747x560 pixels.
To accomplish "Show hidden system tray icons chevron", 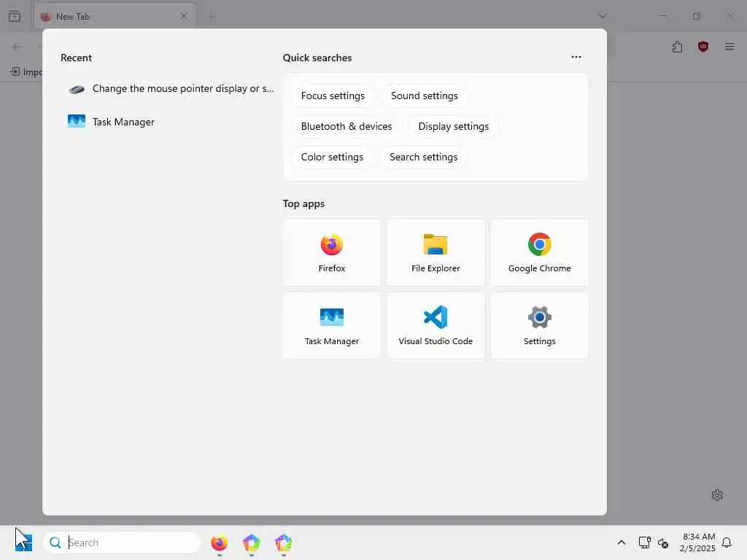I will (x=622, y=542).
